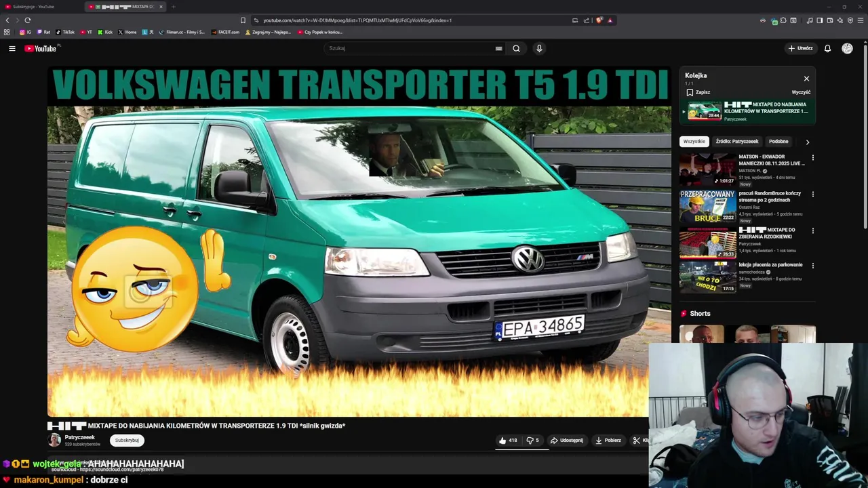Close the MIXTAPE browser tab
Image resolution: width=868 pixels, height=488 pixels.
click(161, 7)
